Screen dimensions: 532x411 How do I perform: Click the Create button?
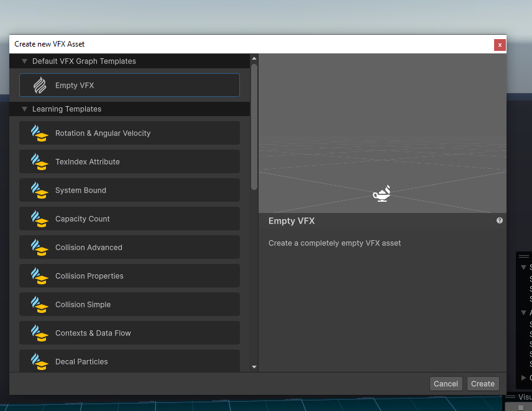483,384
